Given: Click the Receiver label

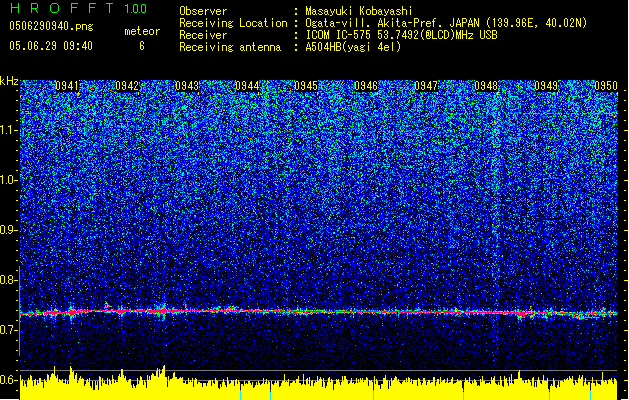Looking at the screenshot, I should (x=203, y=35).
